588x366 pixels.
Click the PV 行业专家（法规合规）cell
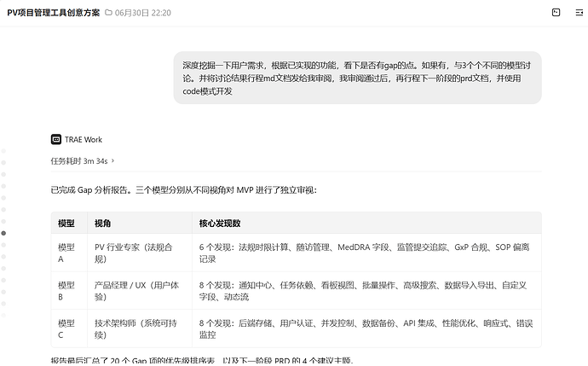coord(140,253)
